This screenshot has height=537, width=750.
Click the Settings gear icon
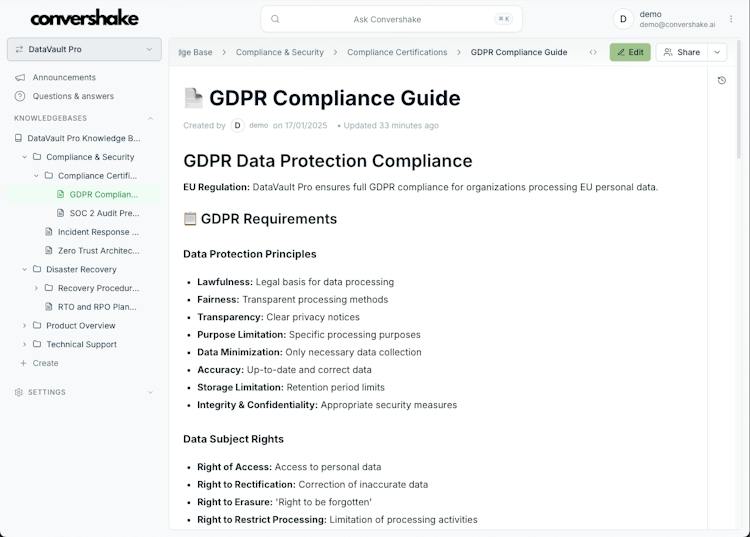click(19, 392)
